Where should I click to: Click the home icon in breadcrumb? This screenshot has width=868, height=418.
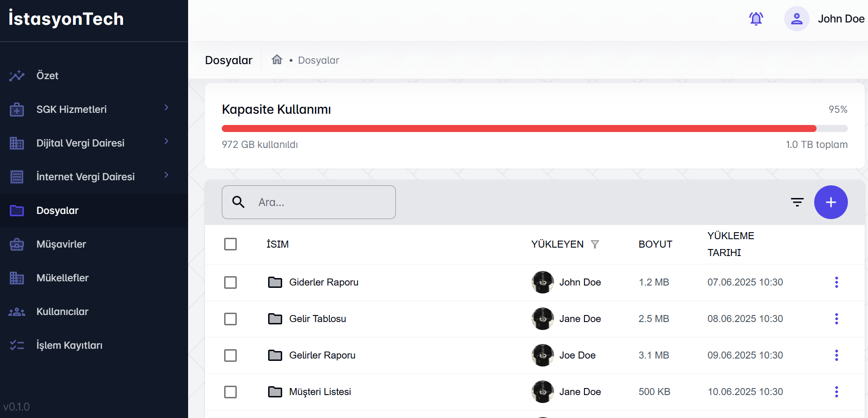(277, 59)
